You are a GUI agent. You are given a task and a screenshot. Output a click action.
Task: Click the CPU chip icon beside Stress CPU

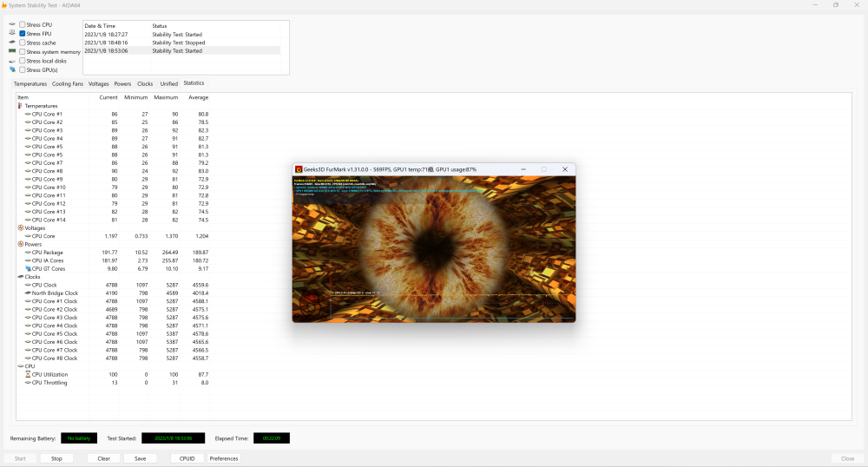(12, 24)
